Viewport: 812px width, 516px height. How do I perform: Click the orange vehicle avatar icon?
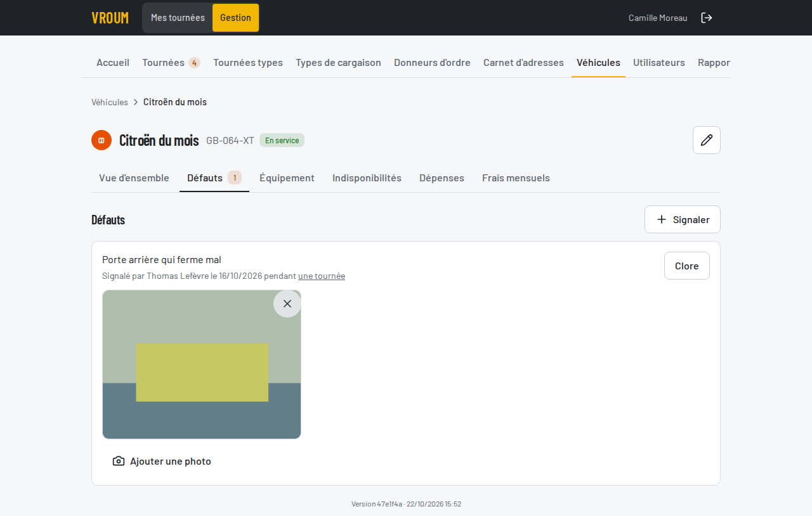(x=101, y=140)
